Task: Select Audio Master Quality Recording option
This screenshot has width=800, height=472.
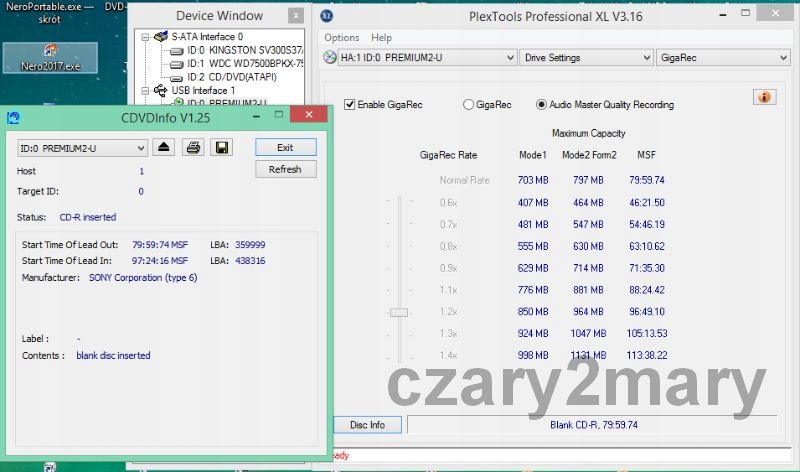Action: point(541,105)
